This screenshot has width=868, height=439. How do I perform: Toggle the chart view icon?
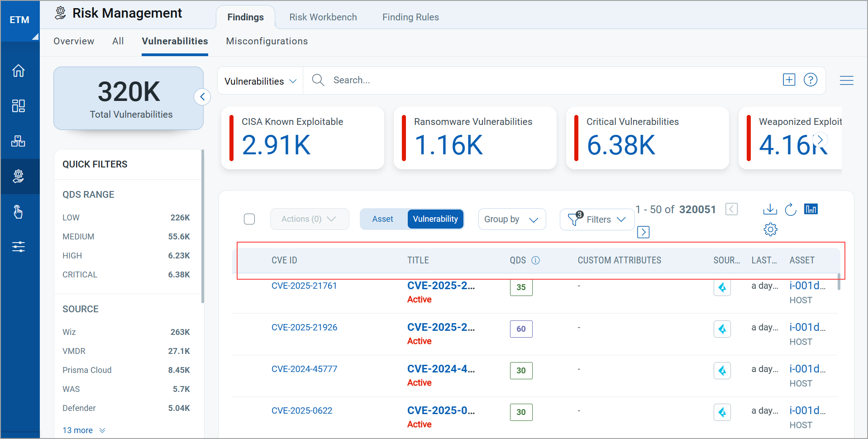(811, 209)
